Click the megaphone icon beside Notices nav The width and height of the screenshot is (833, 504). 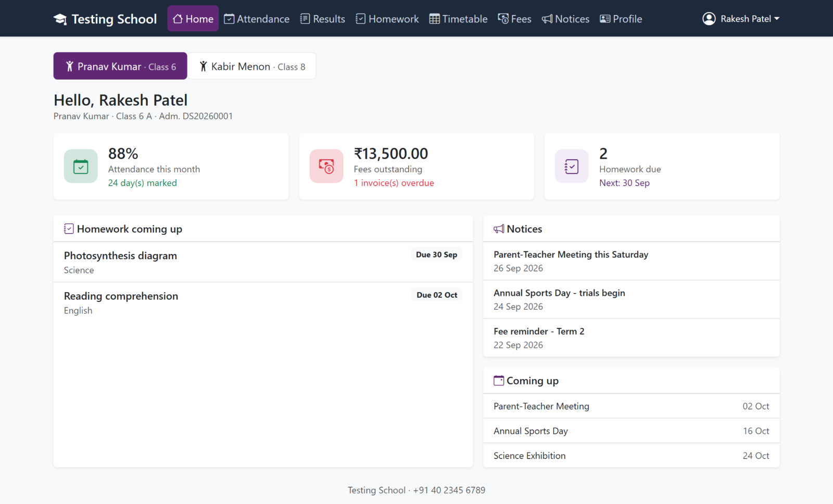(547, 19)
